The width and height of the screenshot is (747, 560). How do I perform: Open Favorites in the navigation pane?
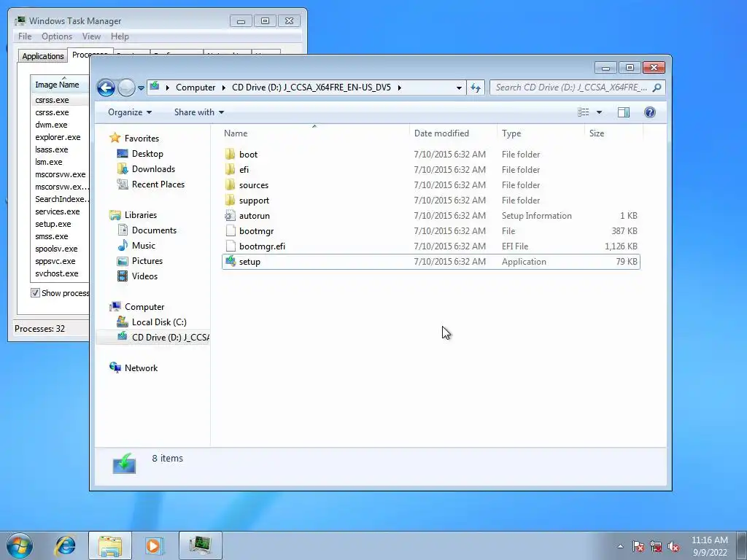pyautogui.click(x=142, y=138)
